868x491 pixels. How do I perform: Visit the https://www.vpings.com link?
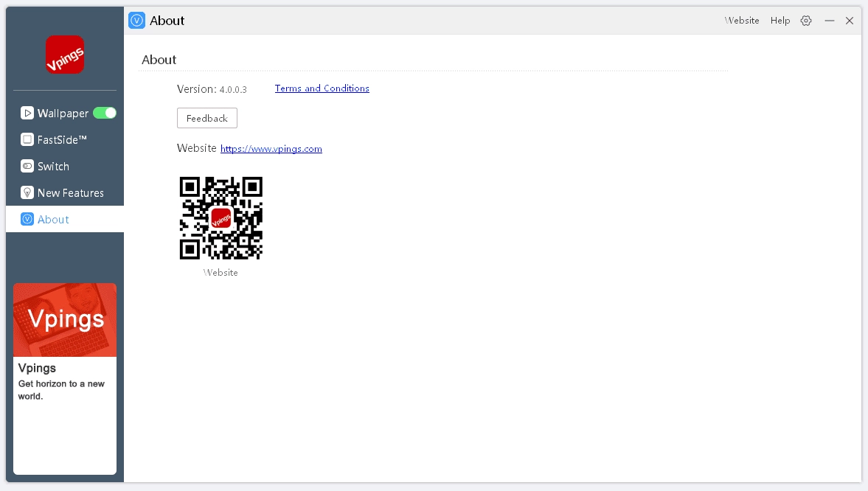[x=271, y=148]
